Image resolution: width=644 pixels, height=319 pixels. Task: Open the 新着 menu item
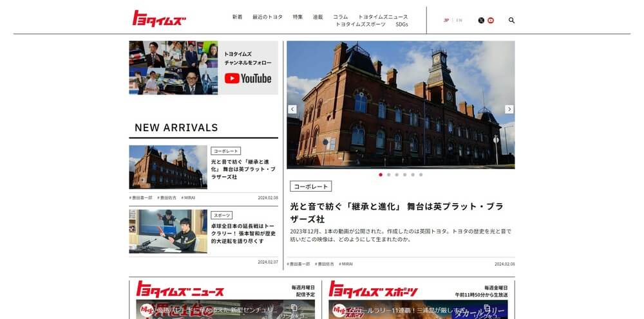238,17
